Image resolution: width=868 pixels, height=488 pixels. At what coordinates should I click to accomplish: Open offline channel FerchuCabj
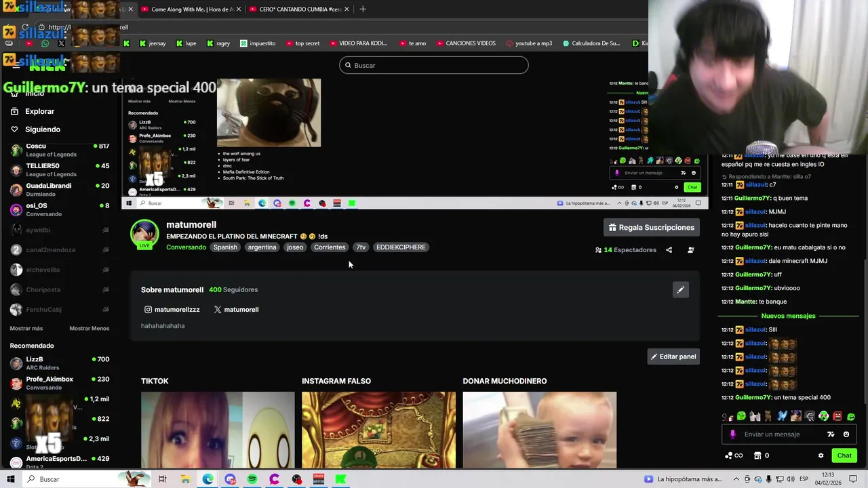60,310
